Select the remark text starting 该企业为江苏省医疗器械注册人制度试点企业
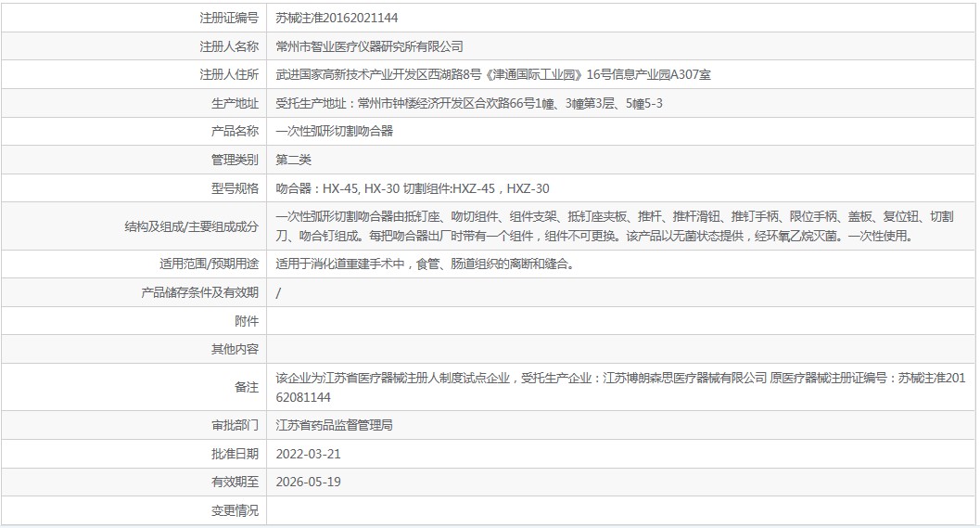This screenshot has width=980, height=528. [x=620, y=387]
